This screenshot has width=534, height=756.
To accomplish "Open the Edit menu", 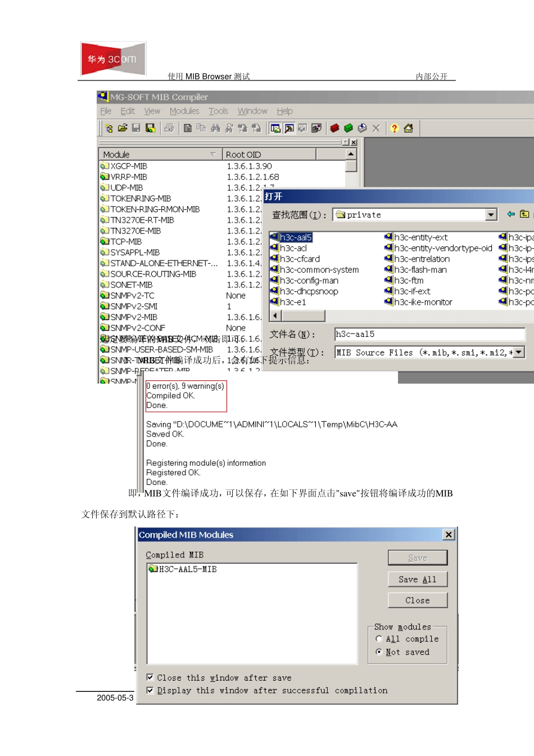I will coord(128,111).
